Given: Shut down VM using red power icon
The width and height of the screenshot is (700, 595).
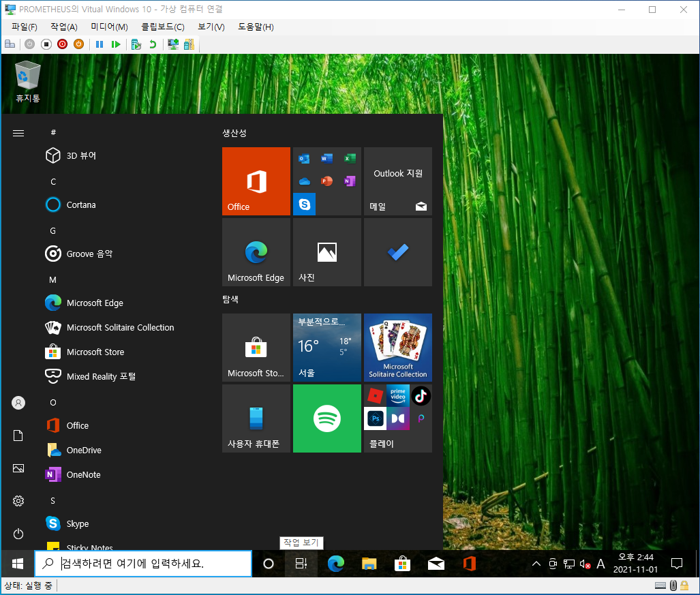Looking at the screenshot, I should coord(63,44).
